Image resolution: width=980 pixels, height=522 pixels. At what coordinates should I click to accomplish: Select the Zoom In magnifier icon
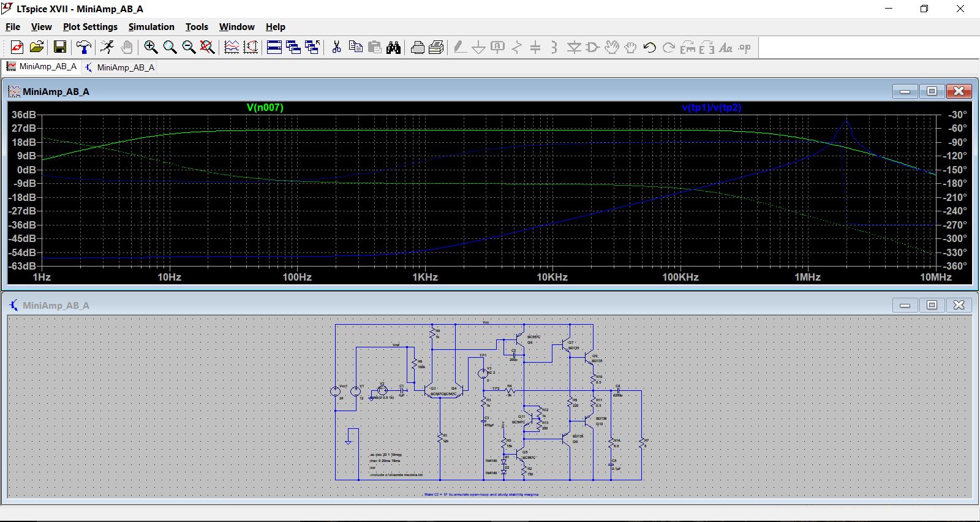click(151, 47)
